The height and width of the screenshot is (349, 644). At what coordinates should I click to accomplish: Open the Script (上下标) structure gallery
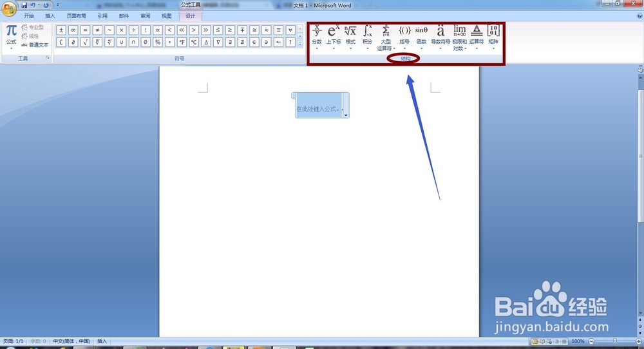point(334,37)
